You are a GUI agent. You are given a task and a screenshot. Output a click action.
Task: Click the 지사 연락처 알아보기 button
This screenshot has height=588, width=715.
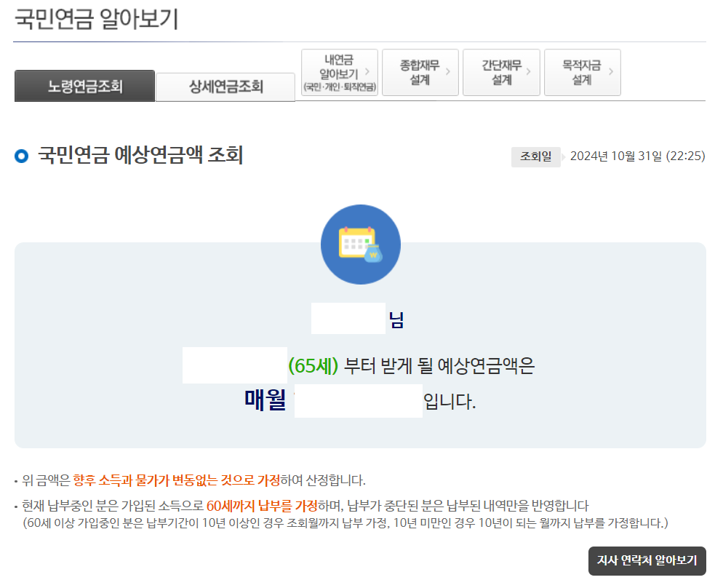pyautogui.click(x=646, y=562)
